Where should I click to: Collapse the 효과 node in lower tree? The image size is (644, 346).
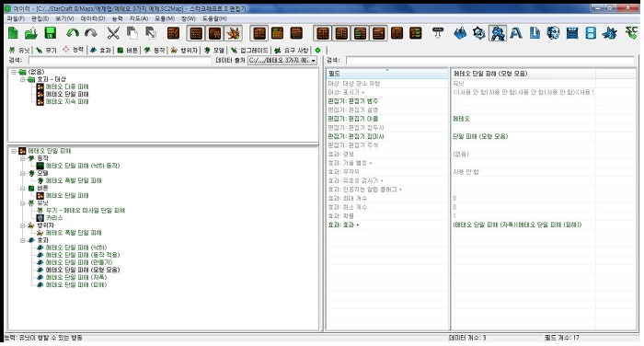click(23, 240)
